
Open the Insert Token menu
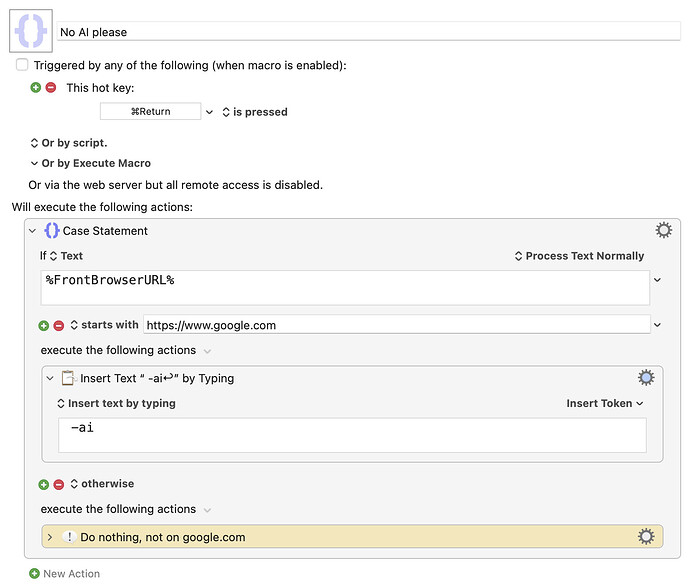[x=604, y=404]
